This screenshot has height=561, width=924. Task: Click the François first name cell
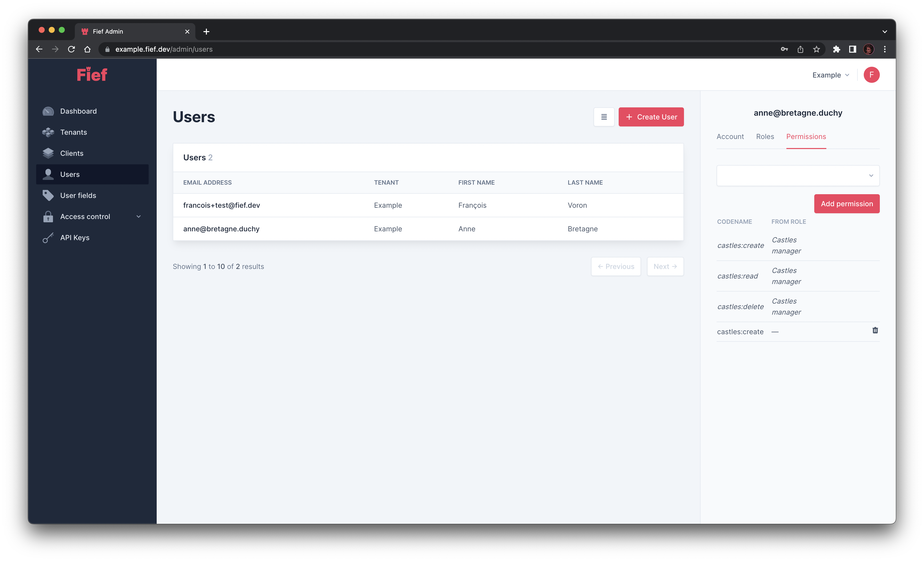472,205
